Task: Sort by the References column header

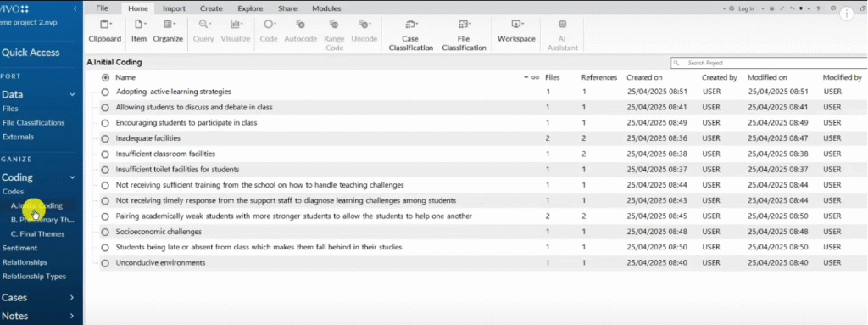Action: 599,78
